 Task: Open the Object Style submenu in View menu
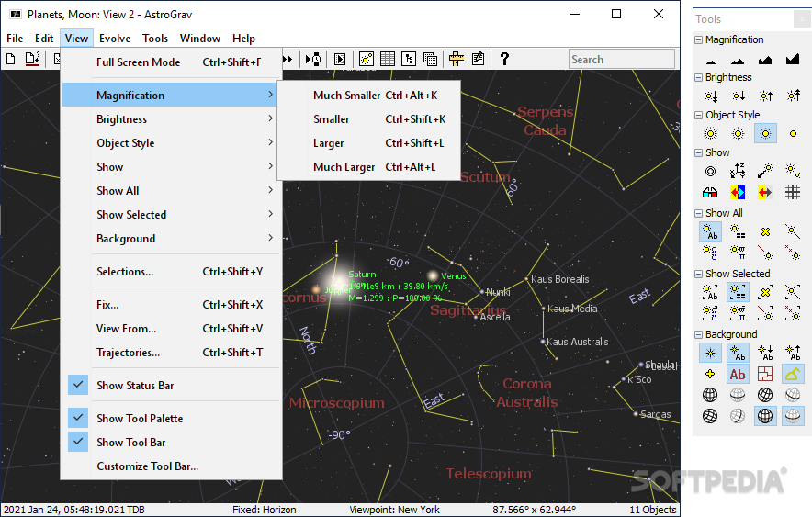tap(171, 143)
